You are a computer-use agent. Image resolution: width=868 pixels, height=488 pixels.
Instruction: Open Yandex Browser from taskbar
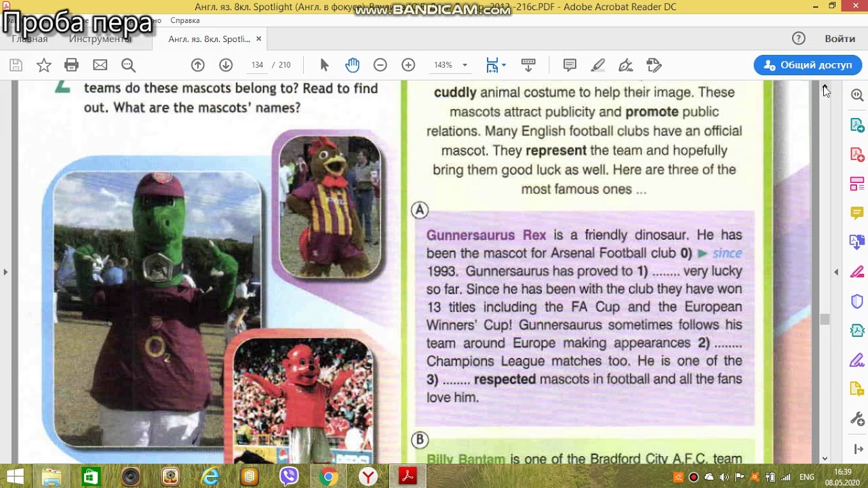(368, 477)
